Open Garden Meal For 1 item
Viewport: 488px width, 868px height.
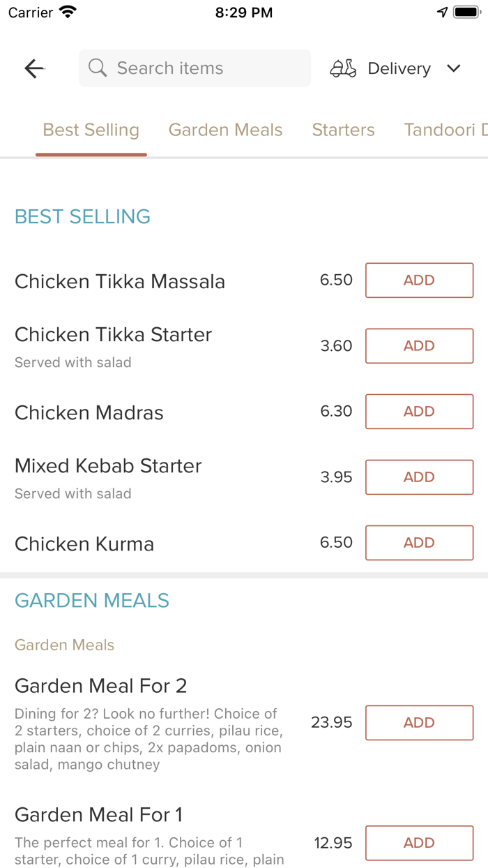tap(99, 815)
